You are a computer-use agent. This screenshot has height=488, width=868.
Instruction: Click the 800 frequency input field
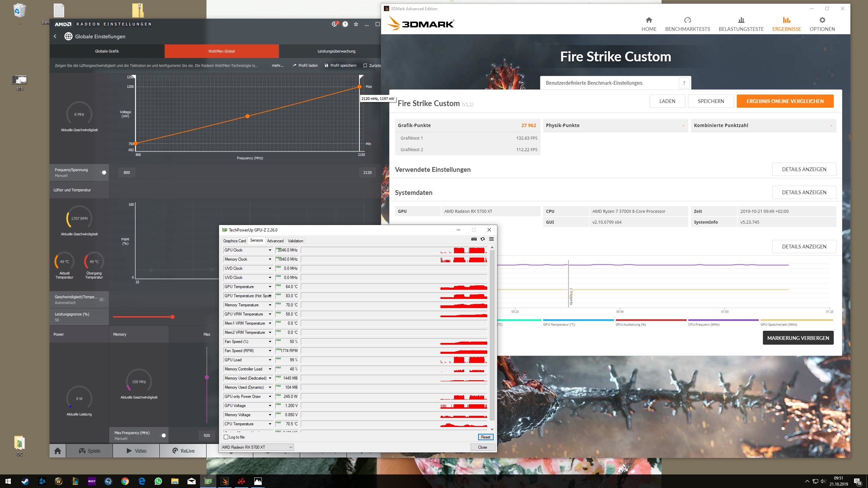tap(127, 172)
